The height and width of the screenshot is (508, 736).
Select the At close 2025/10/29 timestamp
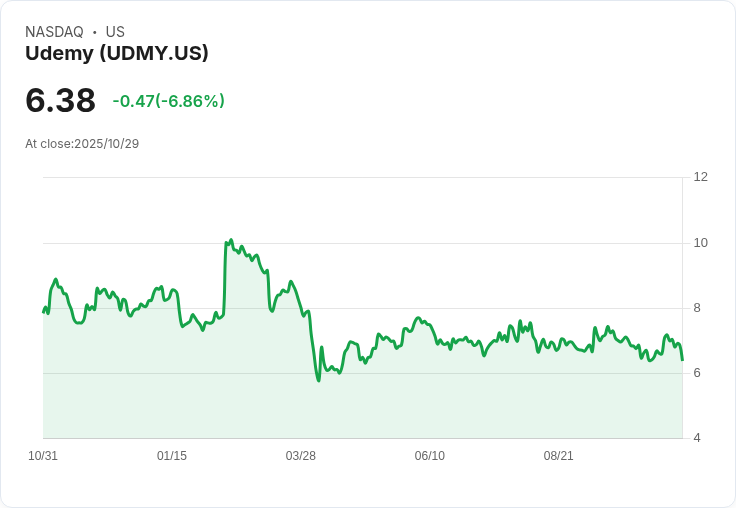tap(82, 144)
